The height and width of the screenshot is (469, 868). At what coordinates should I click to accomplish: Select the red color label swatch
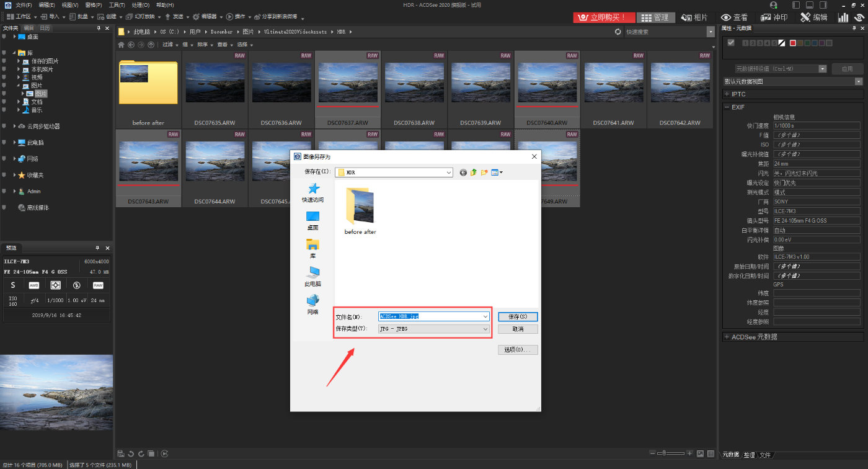pos(793,43)
